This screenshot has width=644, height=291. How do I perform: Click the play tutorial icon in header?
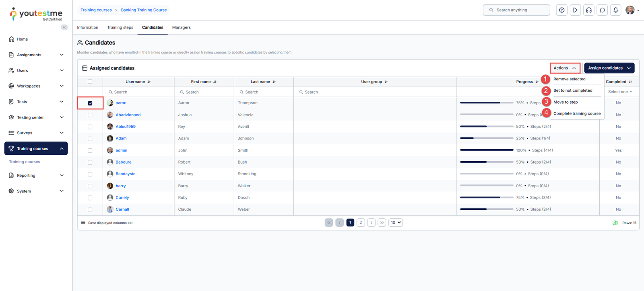tap(575, 10)
